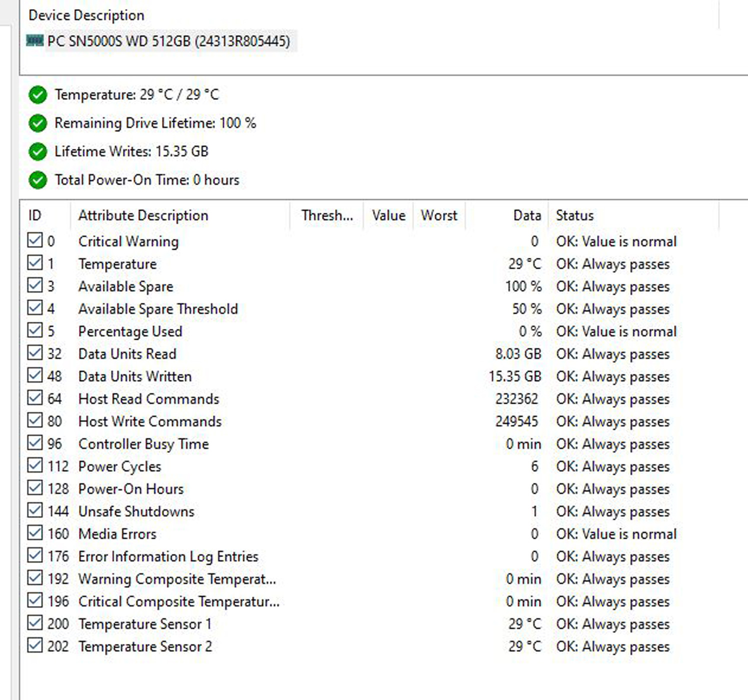The width and height of the screenshot is (748, 700).
Task: Toggle Error Information Log Entries checkbox
Action: pos(35,555)
